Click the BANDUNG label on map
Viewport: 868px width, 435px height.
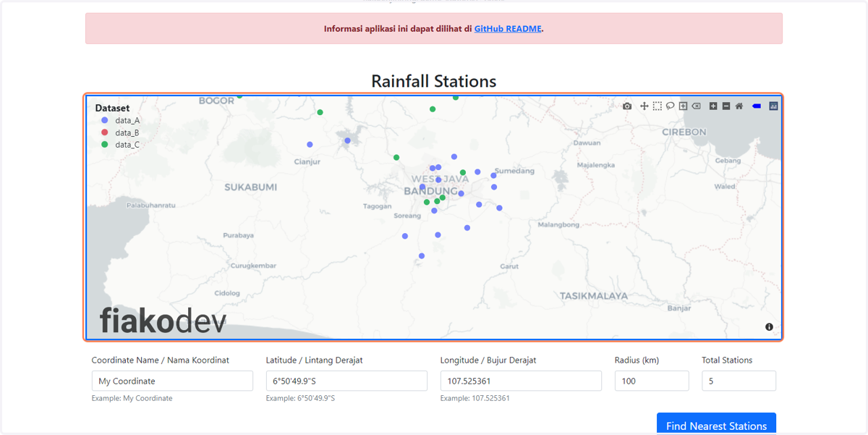click(x=430, y=191)
